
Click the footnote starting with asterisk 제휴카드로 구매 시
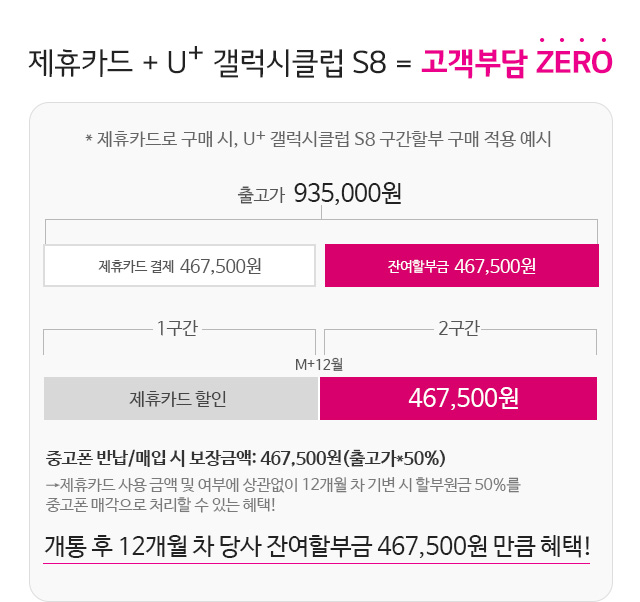[318, 139]
